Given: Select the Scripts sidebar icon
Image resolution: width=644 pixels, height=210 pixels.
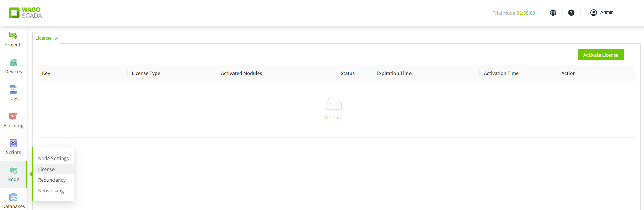Looking at the screenshot, I should [13, 144].
